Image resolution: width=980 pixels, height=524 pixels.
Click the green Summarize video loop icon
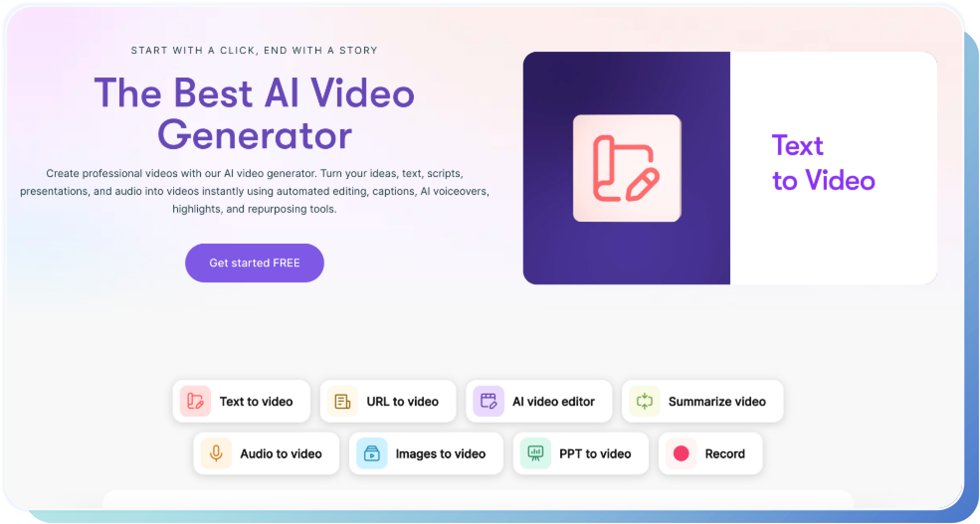click(645, 401)
